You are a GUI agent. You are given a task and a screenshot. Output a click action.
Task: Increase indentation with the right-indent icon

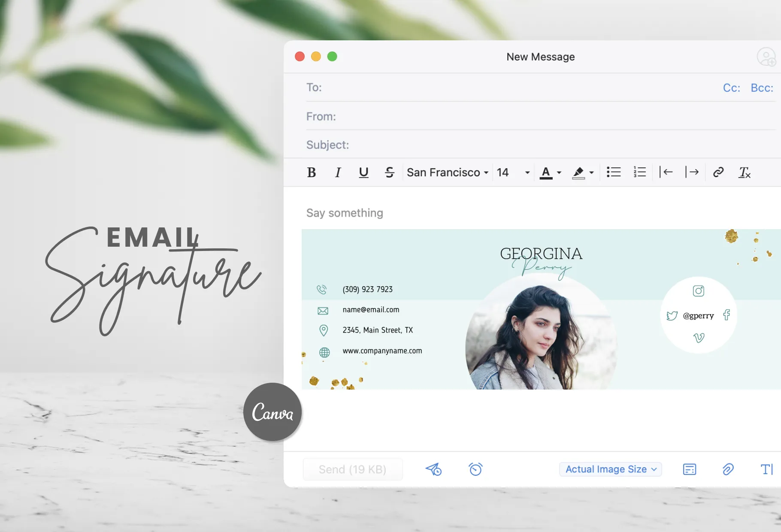[693, 172]
